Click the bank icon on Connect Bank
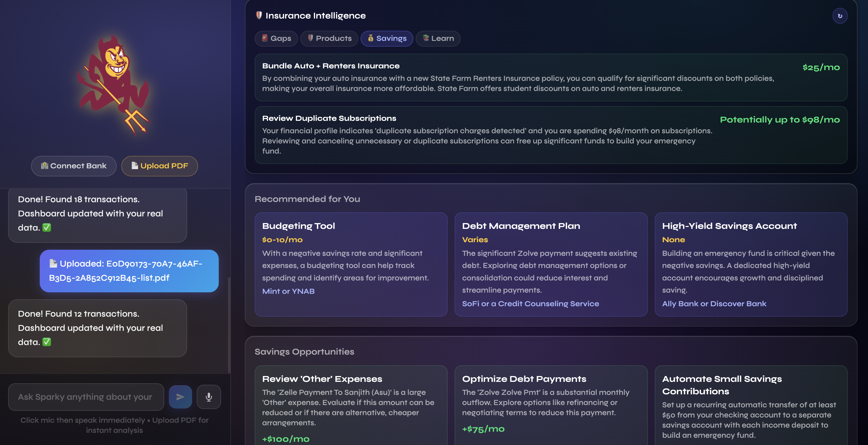This screenshot has width=868, height=445. point(44,166)
